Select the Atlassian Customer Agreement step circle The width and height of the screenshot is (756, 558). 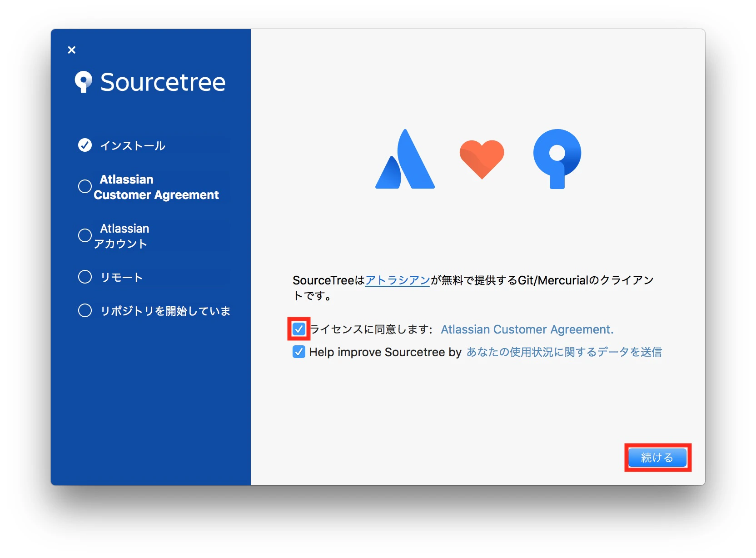tap(85, 186)
